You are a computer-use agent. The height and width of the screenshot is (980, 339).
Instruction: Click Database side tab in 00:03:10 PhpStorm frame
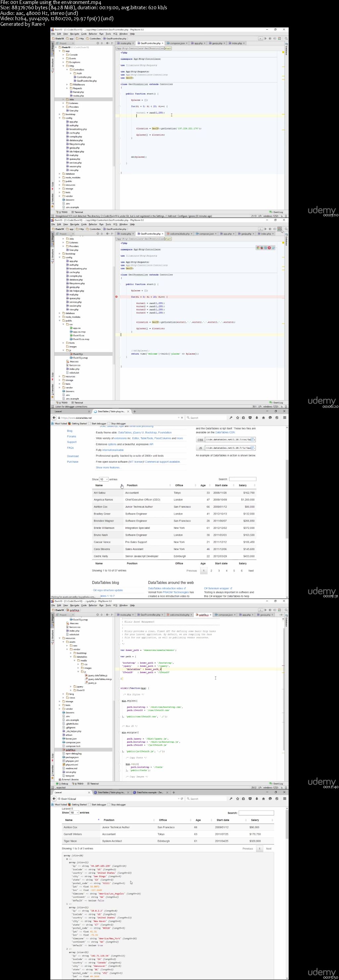(286, 49)
